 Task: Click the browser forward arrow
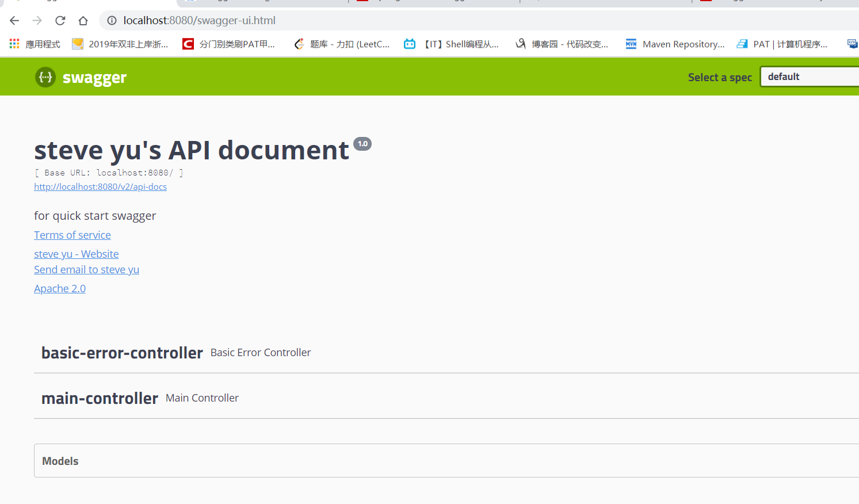click(37, 21)
